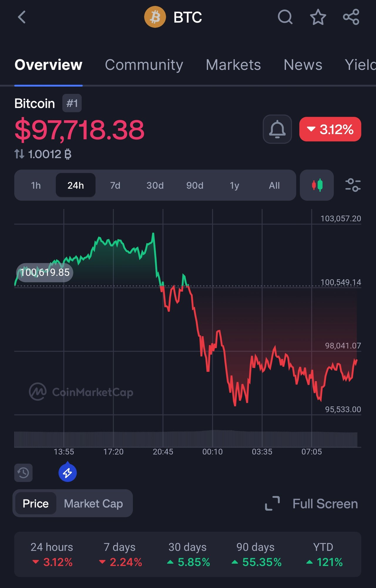This screenshot has width=376, height=588.
Task: Switch to candlestick chart view
Action: (317, 185)
